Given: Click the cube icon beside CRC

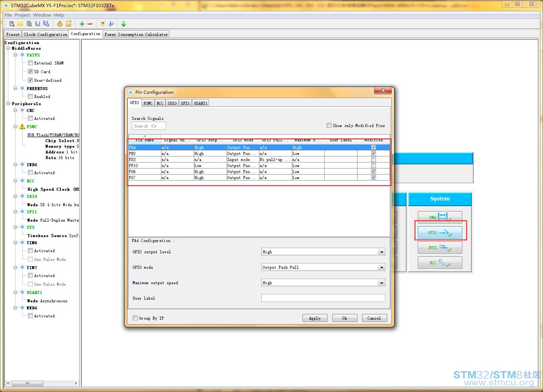Looking at the screenshot, I should (x=22, y=110).
